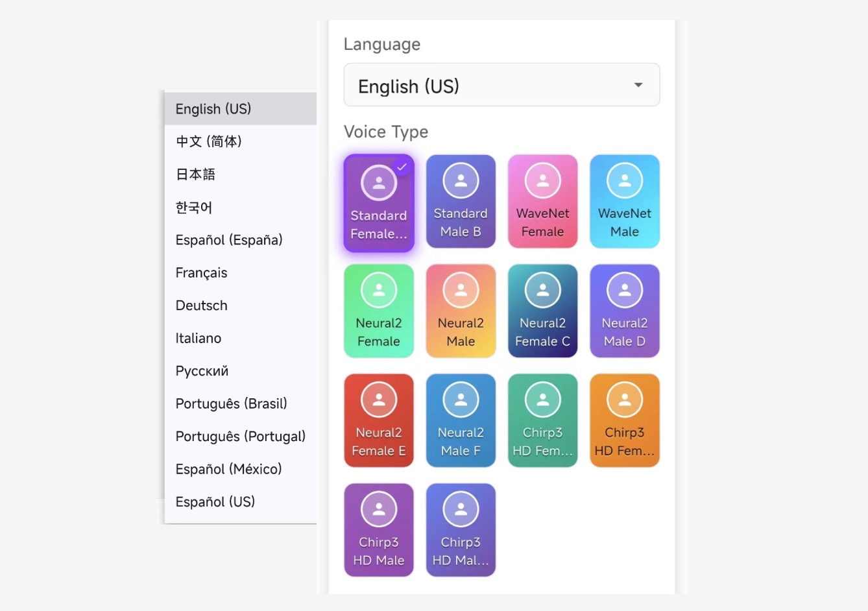Image resolution: width=868 pixels, height=611 pixels.
Task: Choose the purple Chirp3 HD Male voice
Action: [379, 530]
